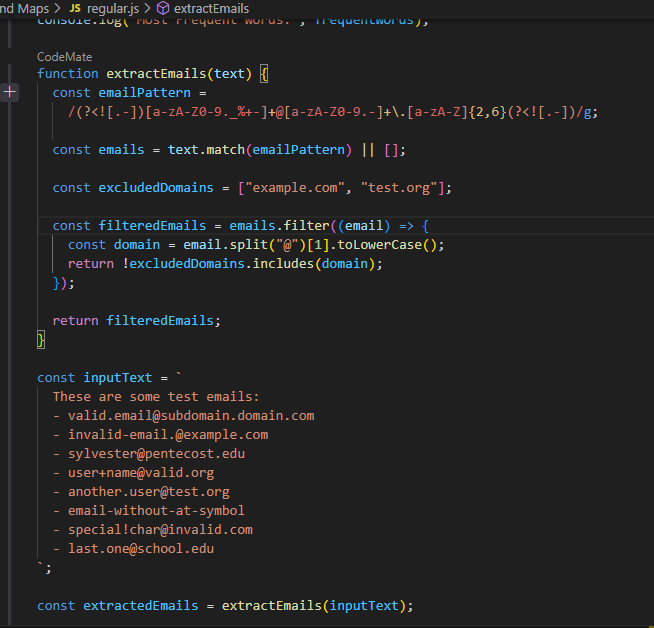Click the cube symbol icon before extractEmails

[163, 8]
